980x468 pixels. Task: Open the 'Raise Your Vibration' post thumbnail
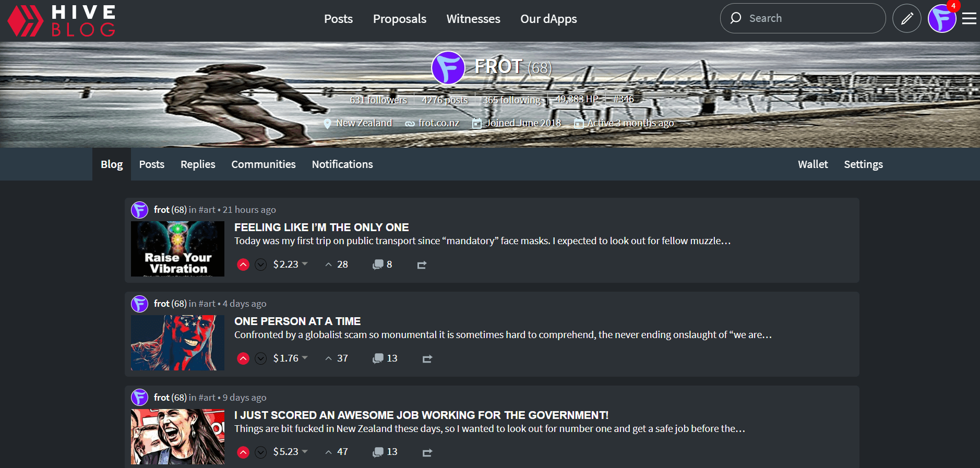point(177,249)
